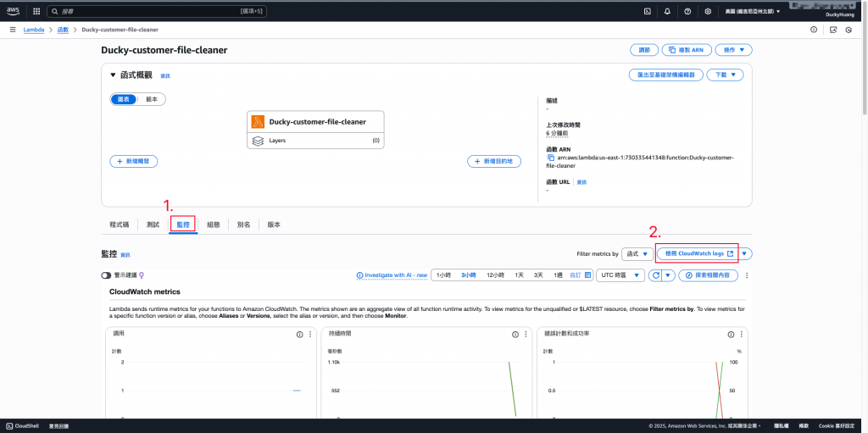
Task: Select the 1週 time range
Action: [x=558, y=275]
